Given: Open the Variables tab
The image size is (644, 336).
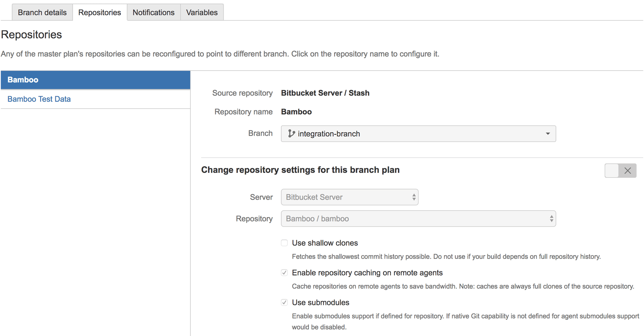Looking at the screenshot, I should click(202, 13).
